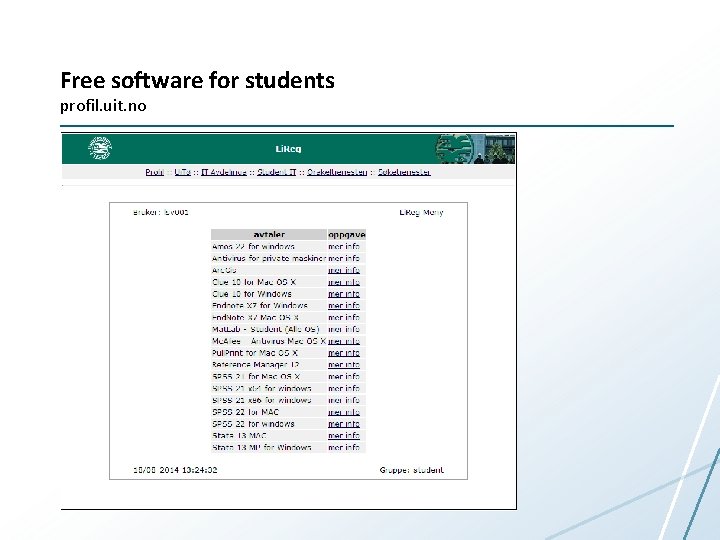Image resolution: width=720 pixels, height=540 pixels.
Task: Open mer info for Clue 10 for Windows
Action: 344,294
